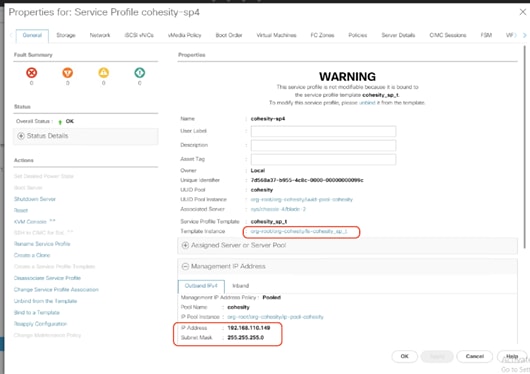Open the vMedia Policy tab
530x374 pixels.
coord(185,35)
